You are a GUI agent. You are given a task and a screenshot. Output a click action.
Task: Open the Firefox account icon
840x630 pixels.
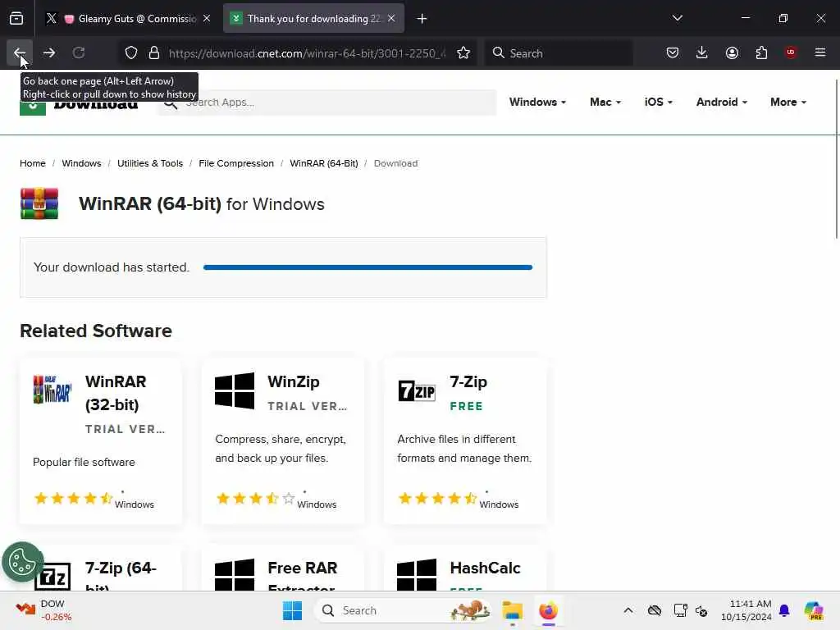732,52
